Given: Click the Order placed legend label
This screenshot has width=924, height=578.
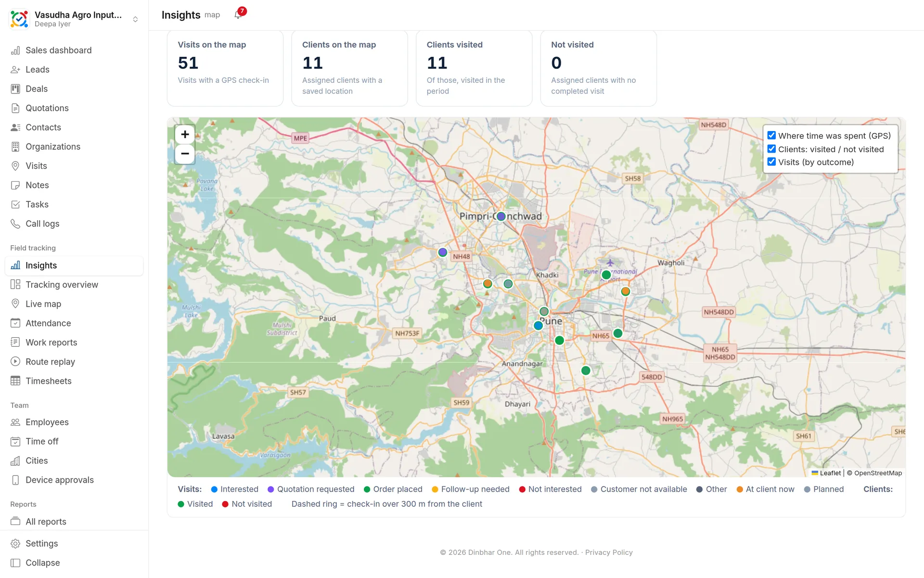Looking at the screenshot, I should [398, 489].
